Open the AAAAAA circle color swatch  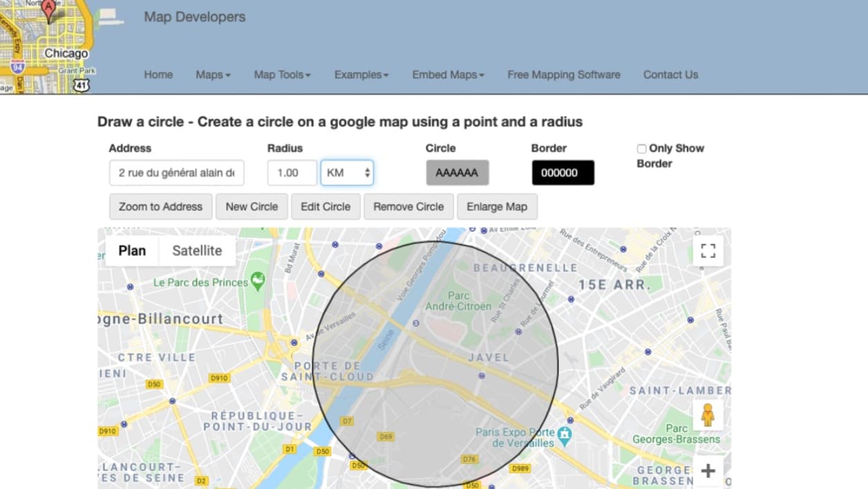457,173
